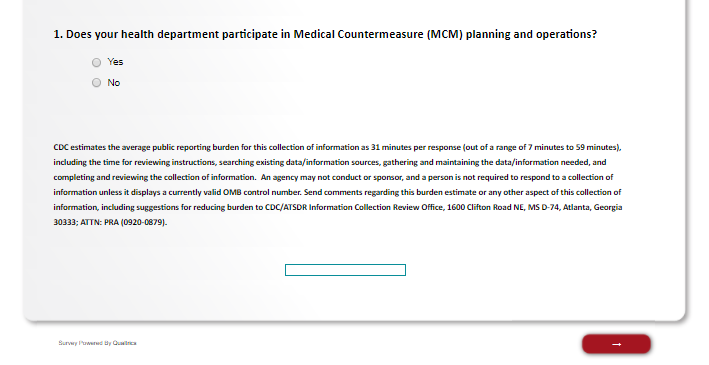Open the Survey Powered By Qualtrics link
This screenshot has width=709, height=365.
(97, 343)
